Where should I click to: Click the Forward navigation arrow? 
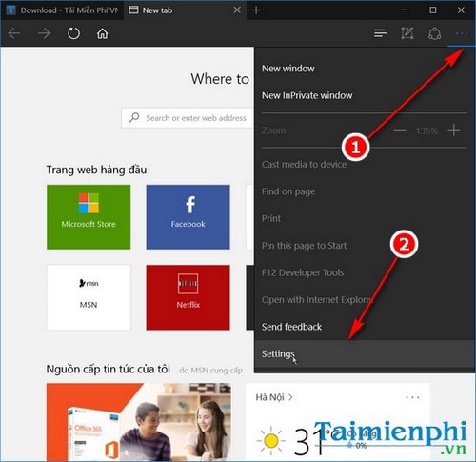(x=44, y=33)
